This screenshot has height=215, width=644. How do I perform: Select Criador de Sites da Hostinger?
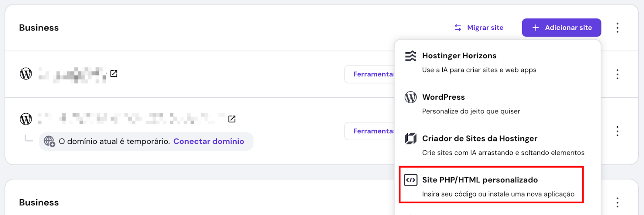pos(480,139)
